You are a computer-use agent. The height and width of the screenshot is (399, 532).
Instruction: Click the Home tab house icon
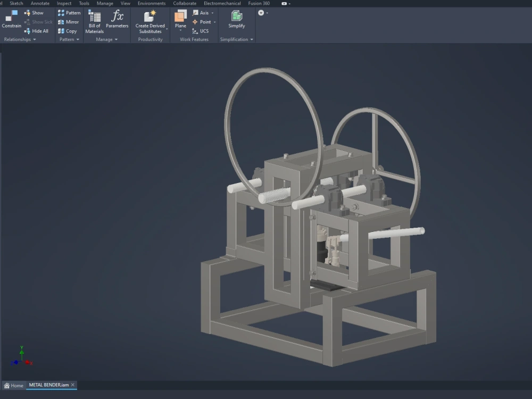(7, 385)
